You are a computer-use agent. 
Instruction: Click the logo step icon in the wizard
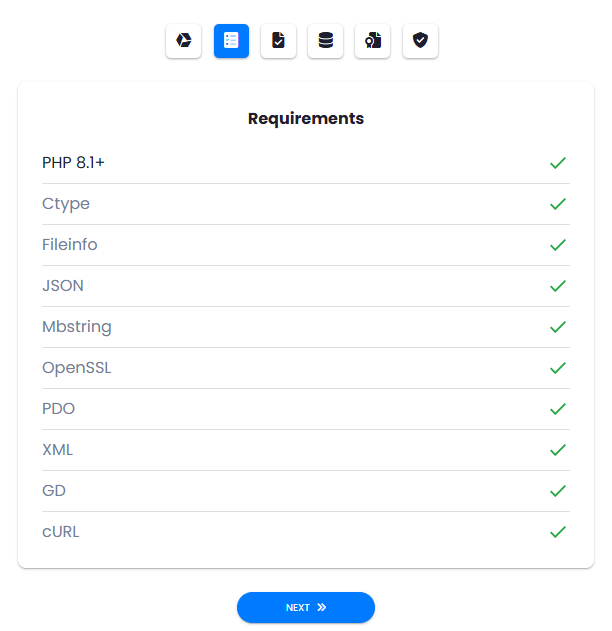pos(183,41)
